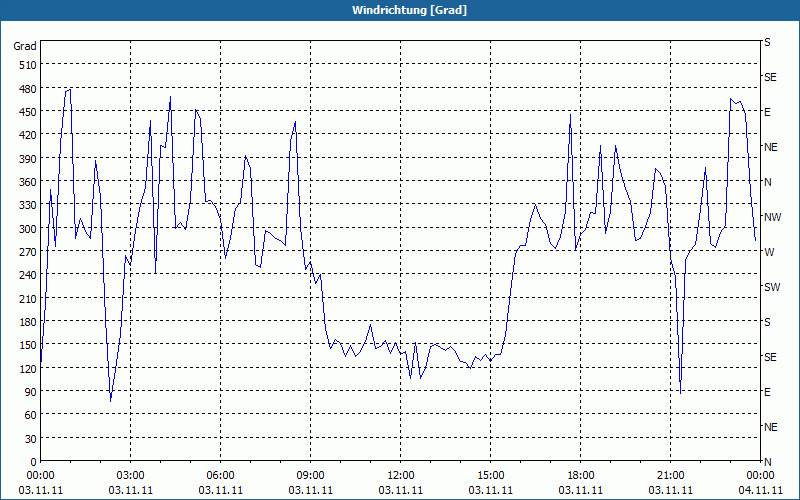
Task: Click the SE compass label at 480 level
Action: pyautogui.click(x=770, y=78)
